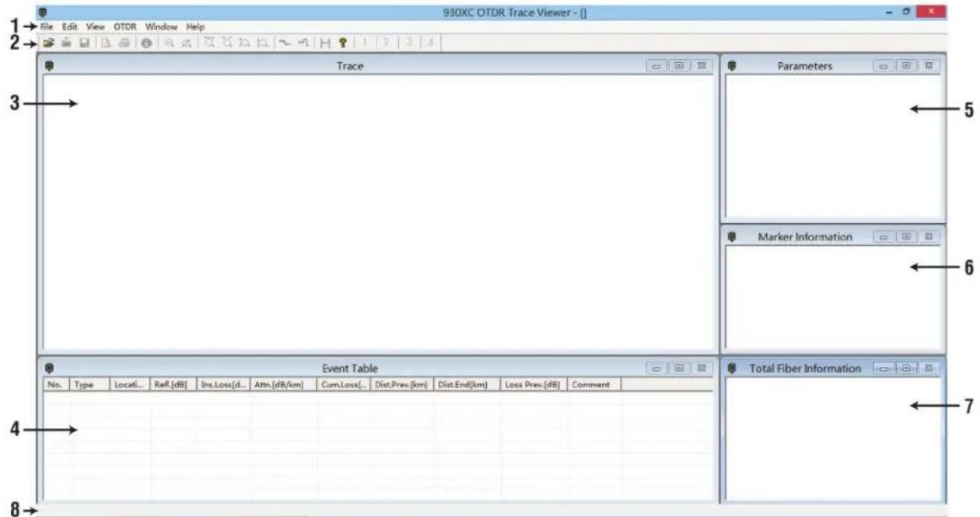Maximize the Parameters panel
Image resolution: width=980 pixels, height=517 pixels.
[907, 67]
